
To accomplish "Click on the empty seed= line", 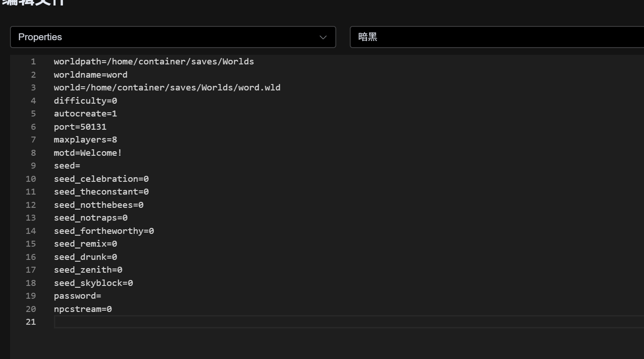I will [x=67, y=166].
